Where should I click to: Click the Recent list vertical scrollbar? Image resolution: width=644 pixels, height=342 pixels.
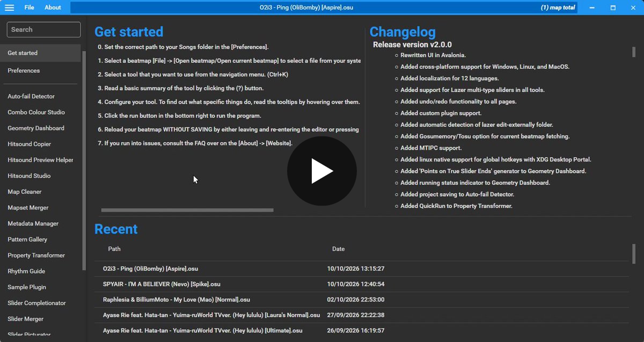(x=634, y=254)
